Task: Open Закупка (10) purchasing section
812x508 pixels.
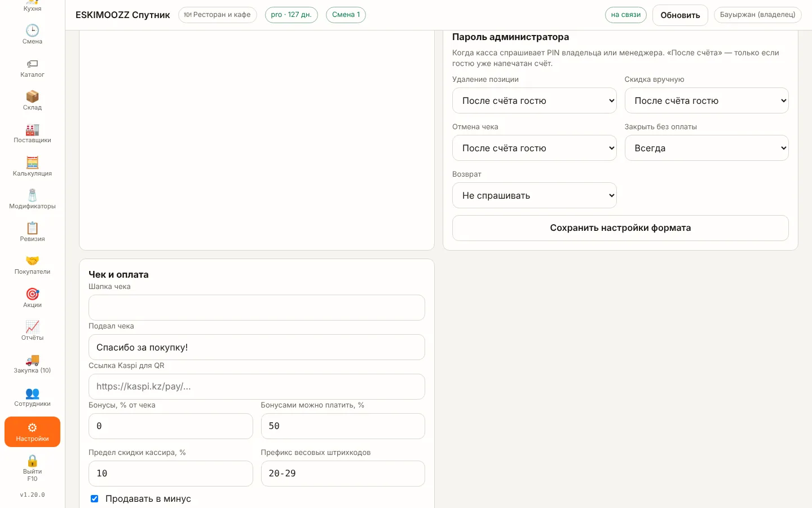Action: click(32, 363)
